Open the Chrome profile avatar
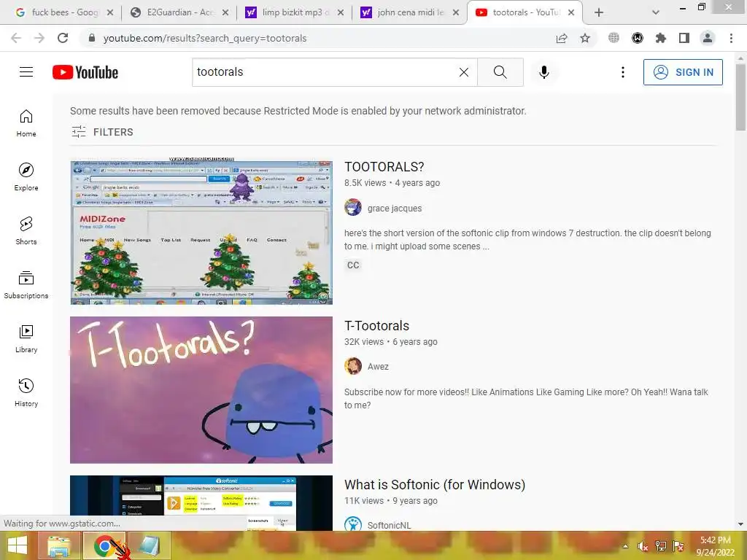This screenshot has width=747, height=560. 708,38
